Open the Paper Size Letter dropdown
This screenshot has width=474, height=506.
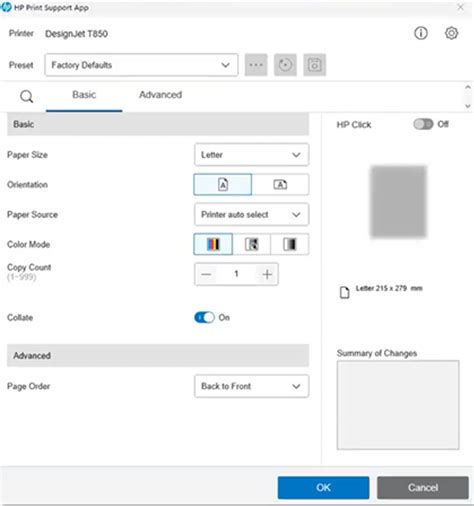251,155
